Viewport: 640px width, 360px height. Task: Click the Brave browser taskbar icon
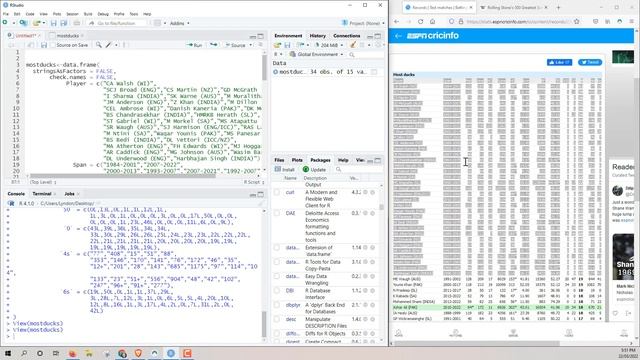tap(138, 353)
